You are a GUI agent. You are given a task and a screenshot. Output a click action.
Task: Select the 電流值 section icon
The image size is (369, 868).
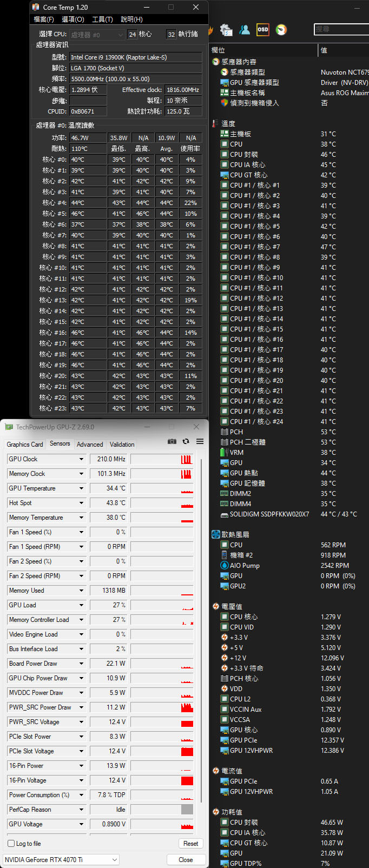[215, 771]
